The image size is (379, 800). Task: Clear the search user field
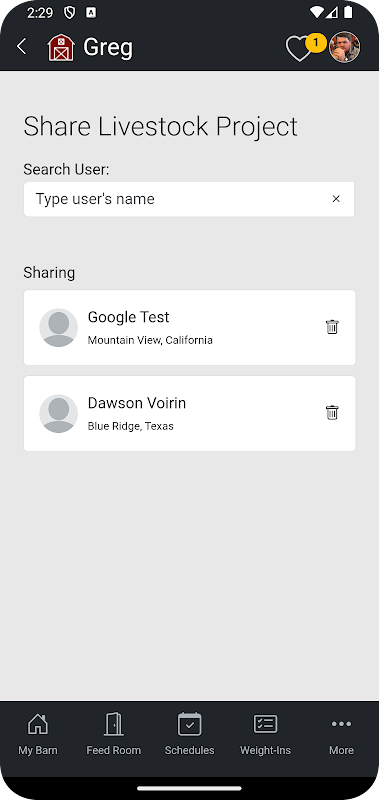(x=336, y=199)
